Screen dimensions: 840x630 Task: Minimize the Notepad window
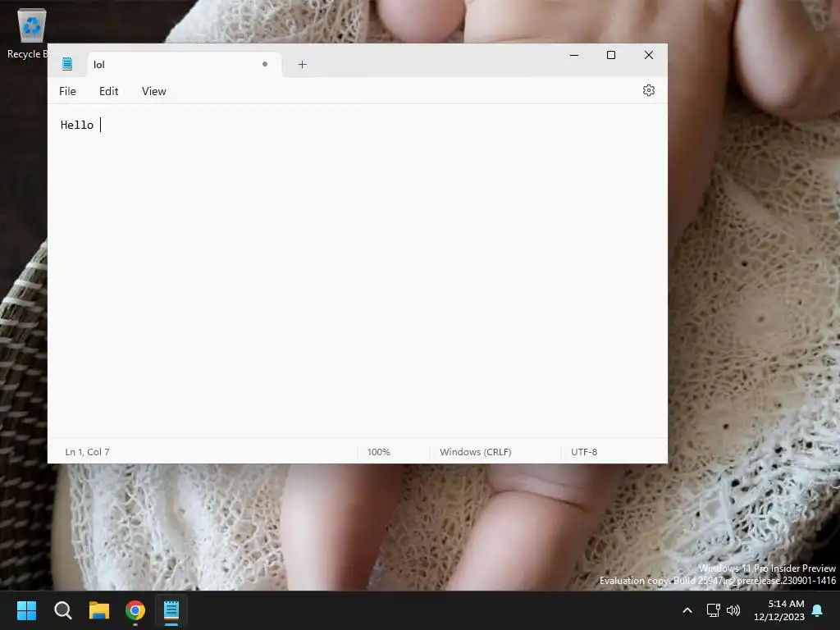coord(574,55)
